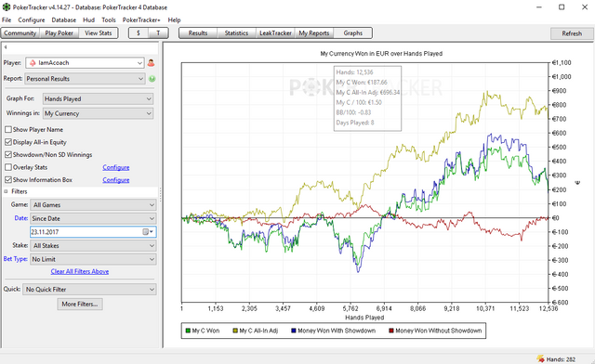Open the Quick filter dropdown
Viewport: 595px width, 364px height.
pyautogui.click(x=89, y=290)
